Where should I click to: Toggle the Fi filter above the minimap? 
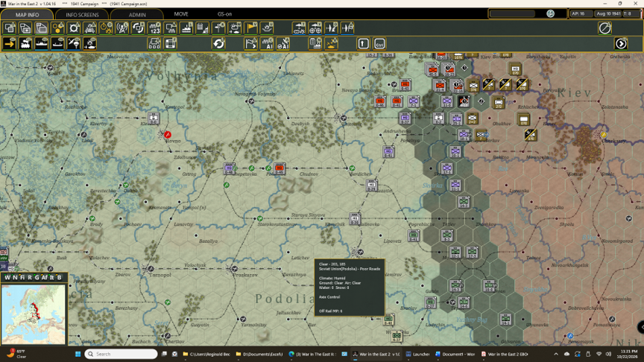(x=22, y=277)
